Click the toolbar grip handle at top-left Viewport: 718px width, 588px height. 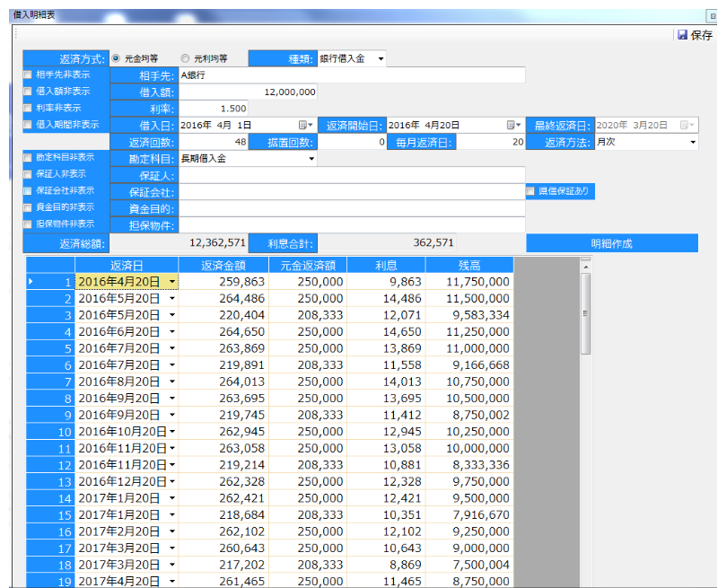pos(13,34)
